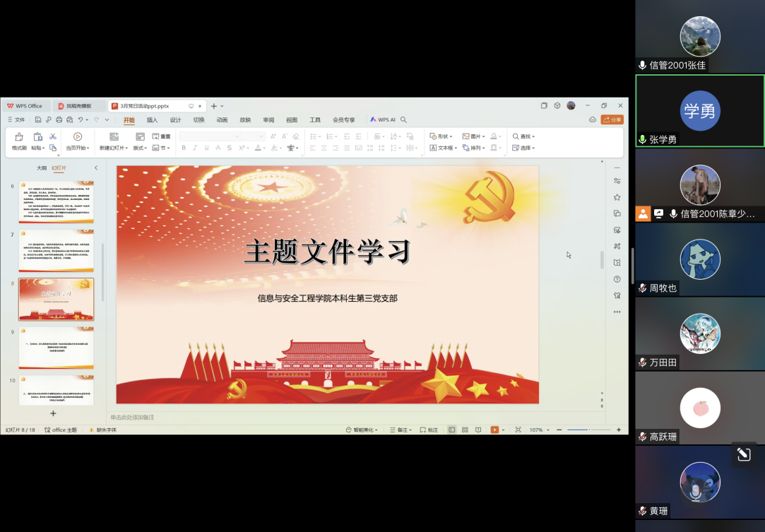Open the Animation (动画) ribbon tab
This screenshot has width=765, height=532.
coord(222,120)
